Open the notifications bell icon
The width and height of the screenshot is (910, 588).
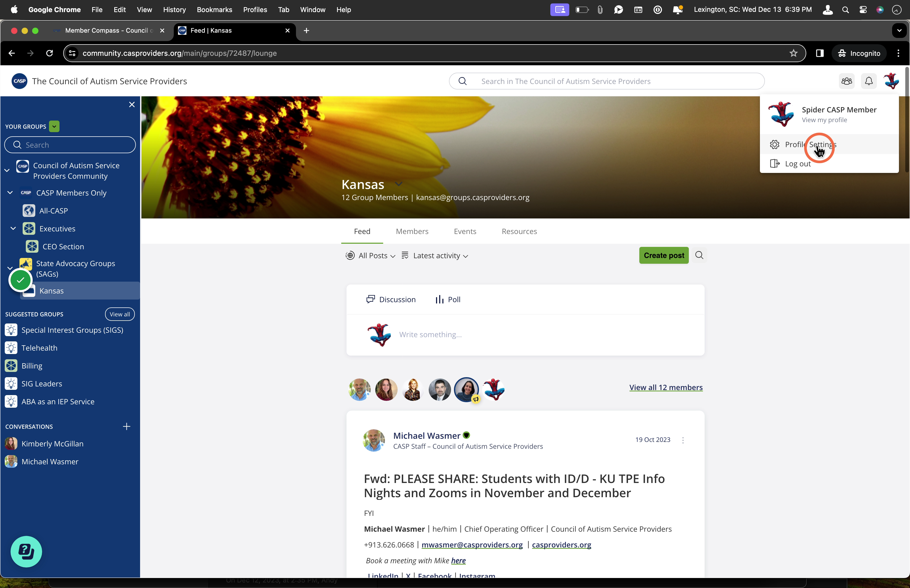point(869,81)
